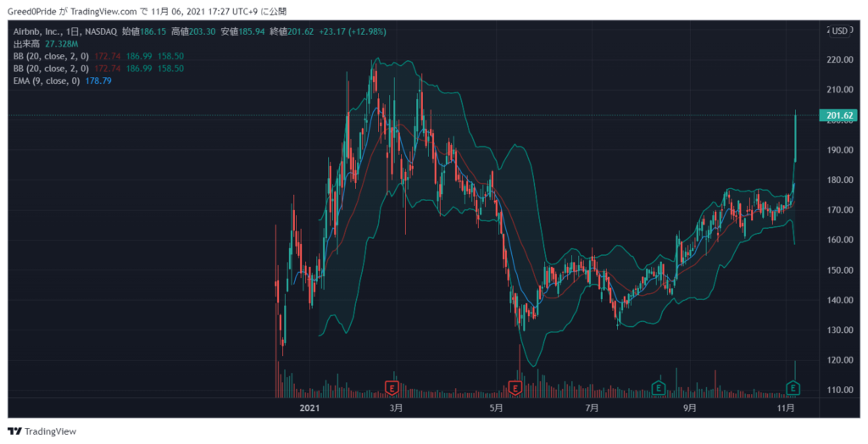Click the red earnings marker near 3月

(x=392, y=387)
